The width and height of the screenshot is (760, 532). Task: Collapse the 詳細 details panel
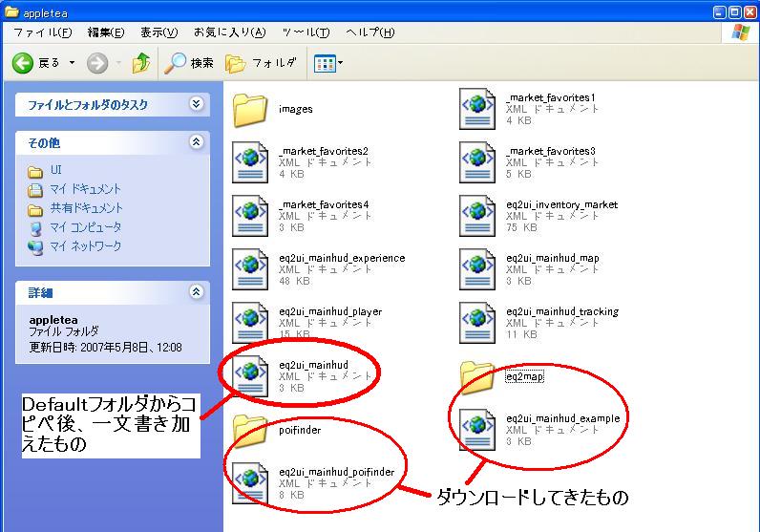pos(196,291)
